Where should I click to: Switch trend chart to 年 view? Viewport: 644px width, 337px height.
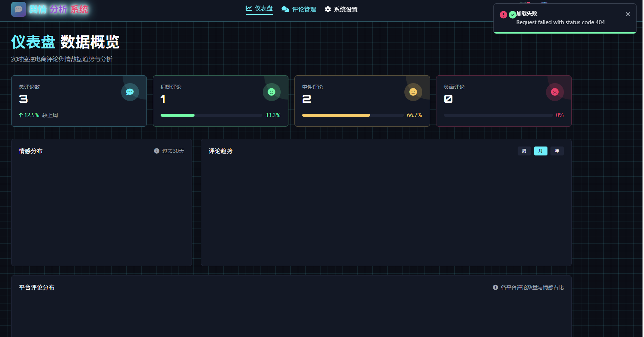click(557, 151)
